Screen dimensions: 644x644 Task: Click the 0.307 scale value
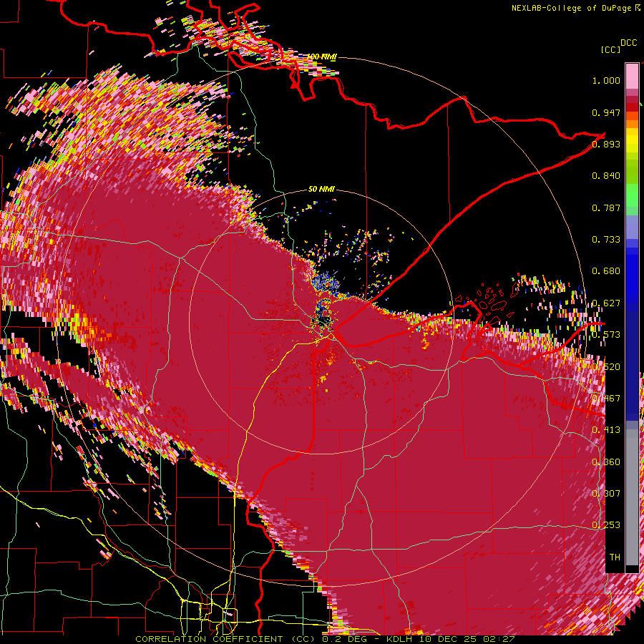606,494
